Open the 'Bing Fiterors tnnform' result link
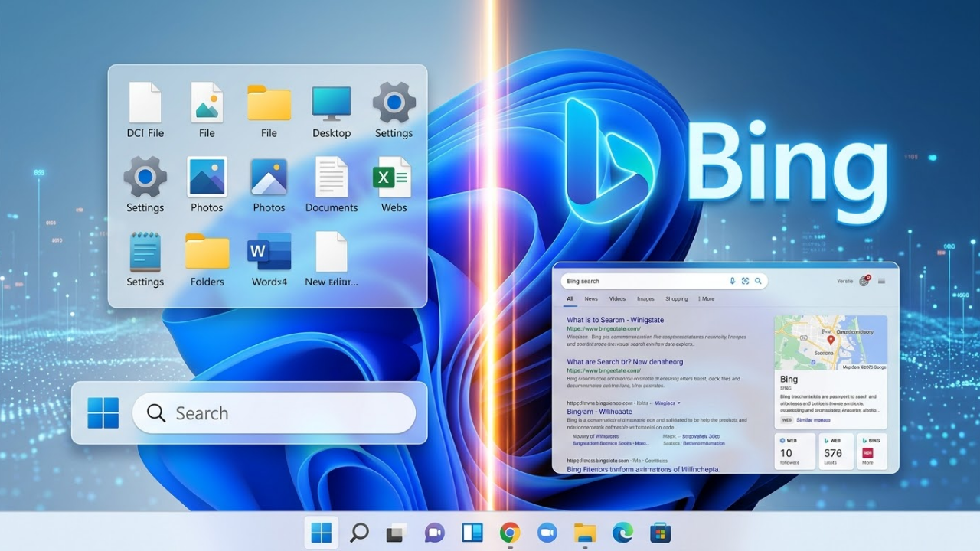 [x=642, y=469]
